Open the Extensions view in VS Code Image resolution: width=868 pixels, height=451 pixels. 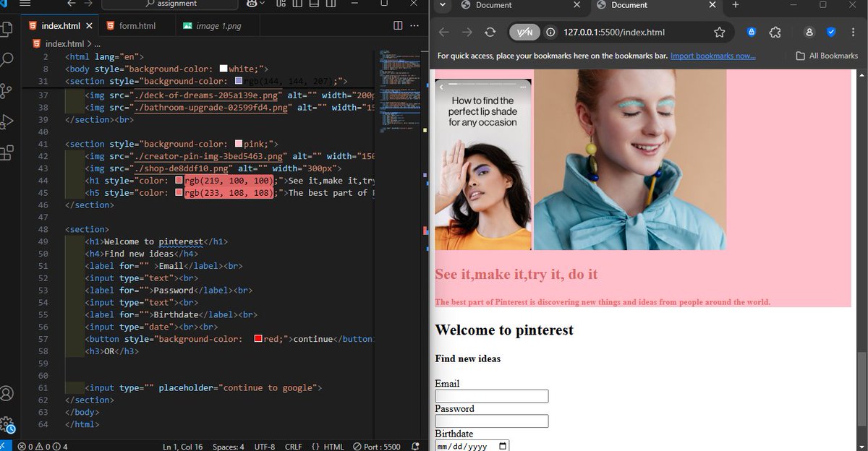[x=7, y=152]
